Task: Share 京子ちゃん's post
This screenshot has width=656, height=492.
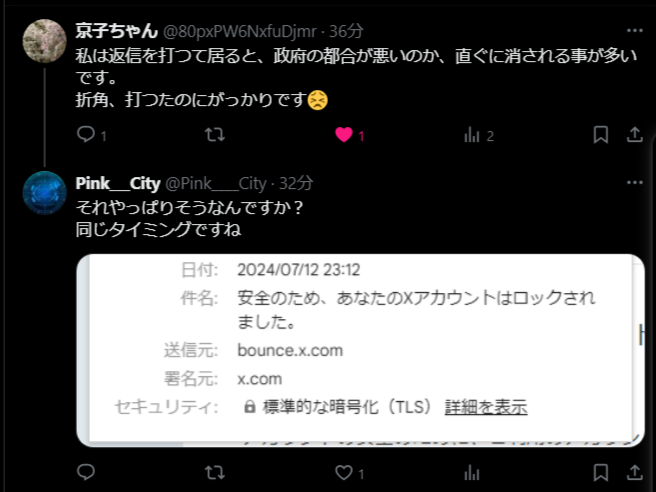Action: click(634, 135)
